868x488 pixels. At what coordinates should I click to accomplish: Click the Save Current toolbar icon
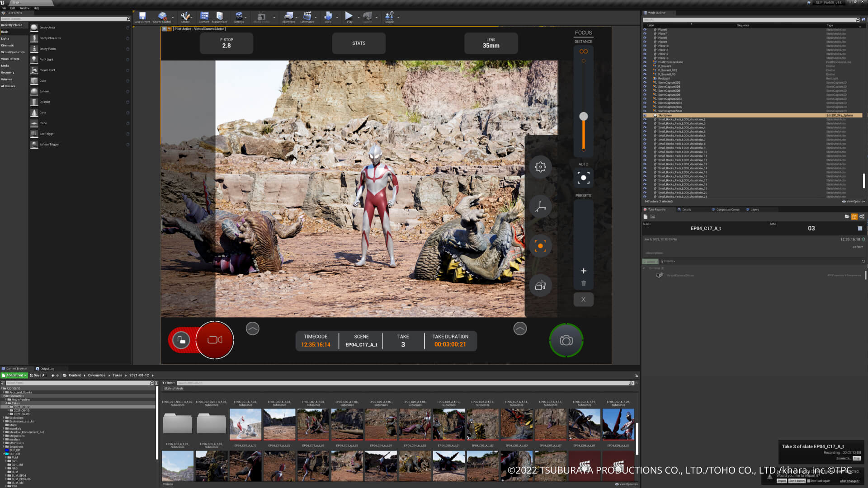pos(142,17)
